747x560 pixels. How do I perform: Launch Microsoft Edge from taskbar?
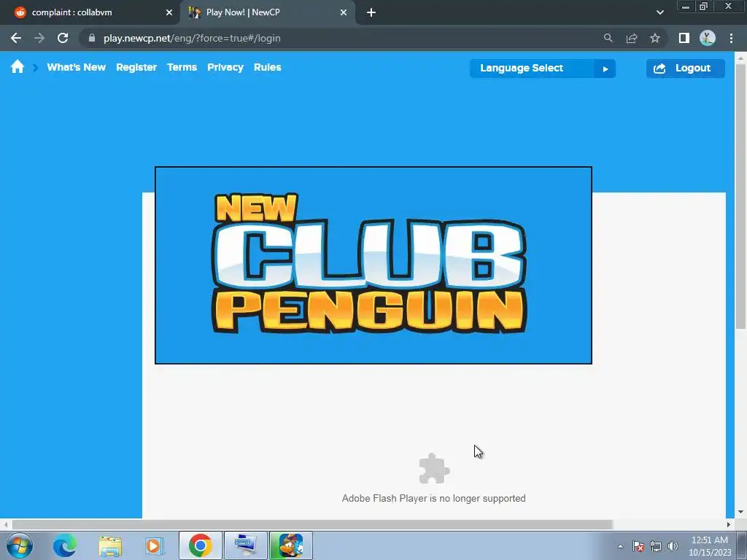64,545
